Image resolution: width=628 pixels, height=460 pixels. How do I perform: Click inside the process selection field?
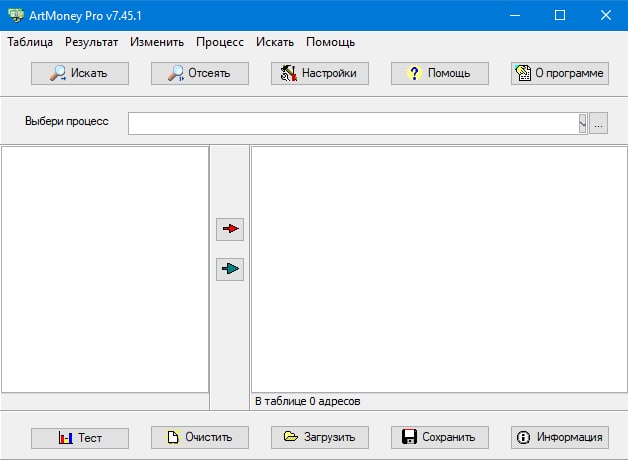[353, 123]
